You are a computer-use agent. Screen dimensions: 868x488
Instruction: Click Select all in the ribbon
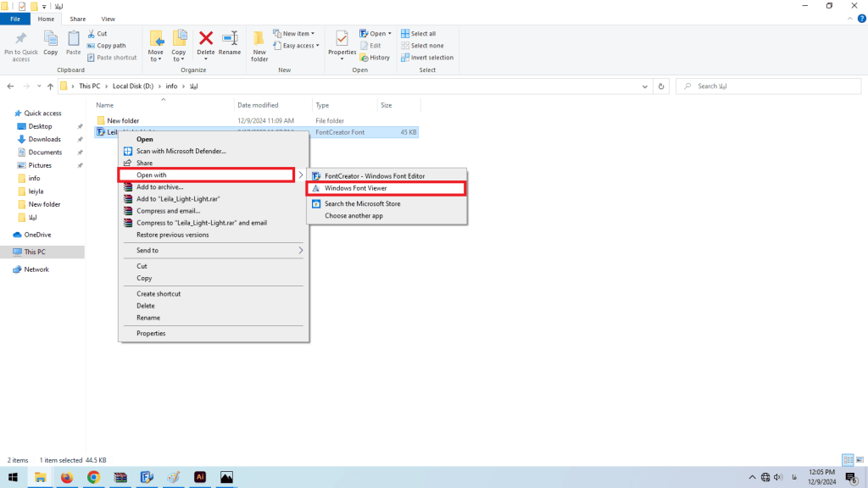click(x=423, y=34)
